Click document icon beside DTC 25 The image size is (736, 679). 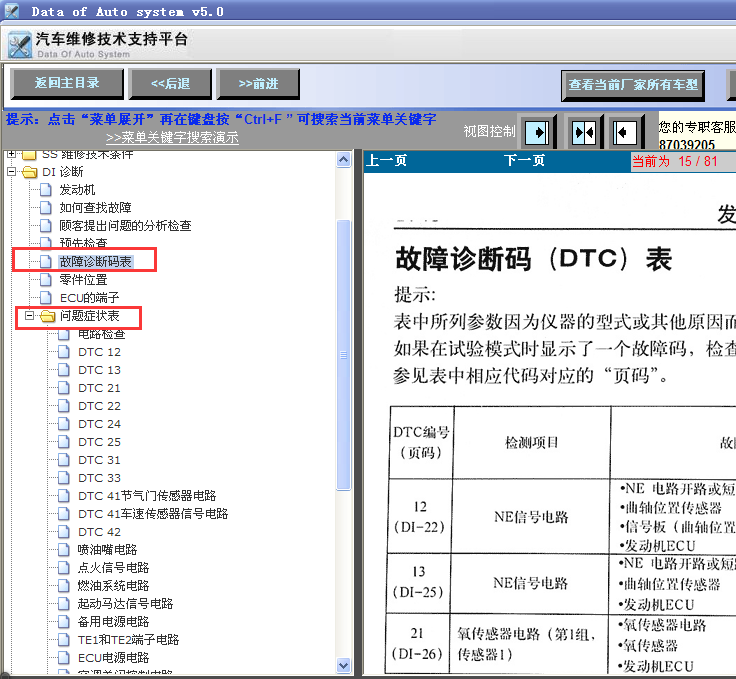tap(64, 442)
